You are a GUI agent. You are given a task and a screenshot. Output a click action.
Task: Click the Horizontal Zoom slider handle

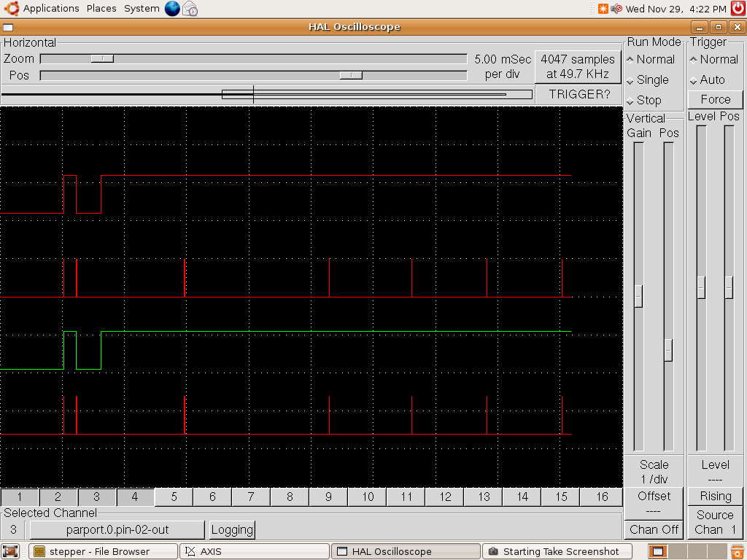coord(102,58)
